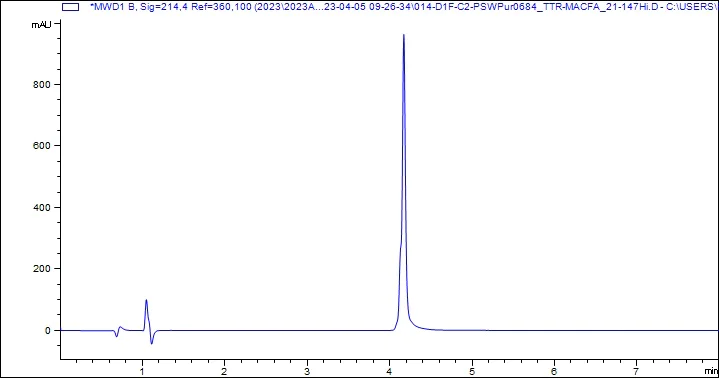
Task: Click the 600 y-axis label
Action: (42, 146)
